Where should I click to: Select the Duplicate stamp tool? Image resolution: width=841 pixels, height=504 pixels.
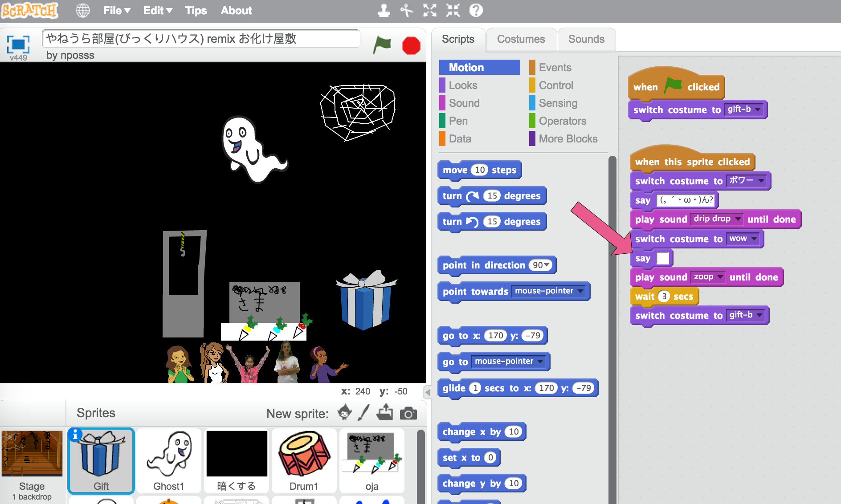384,10
